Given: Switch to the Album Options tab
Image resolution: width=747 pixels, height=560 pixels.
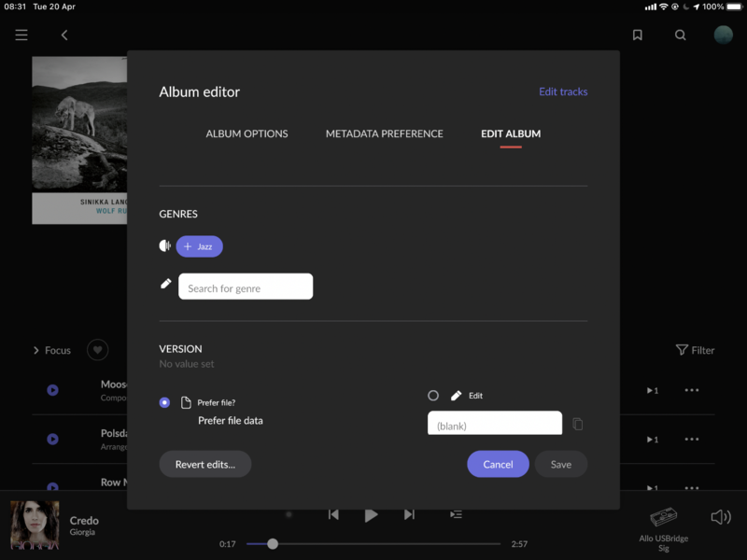Looking at the screenshot, I should [x=247, y=133].
